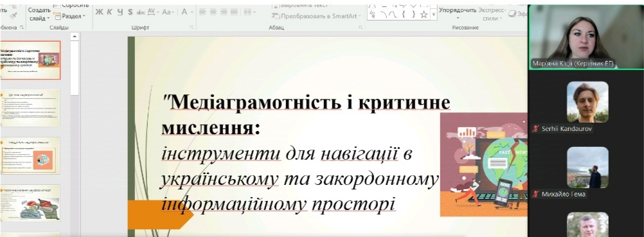
Task: Select the orange arrow shape on slide
Action: [160, 215]
